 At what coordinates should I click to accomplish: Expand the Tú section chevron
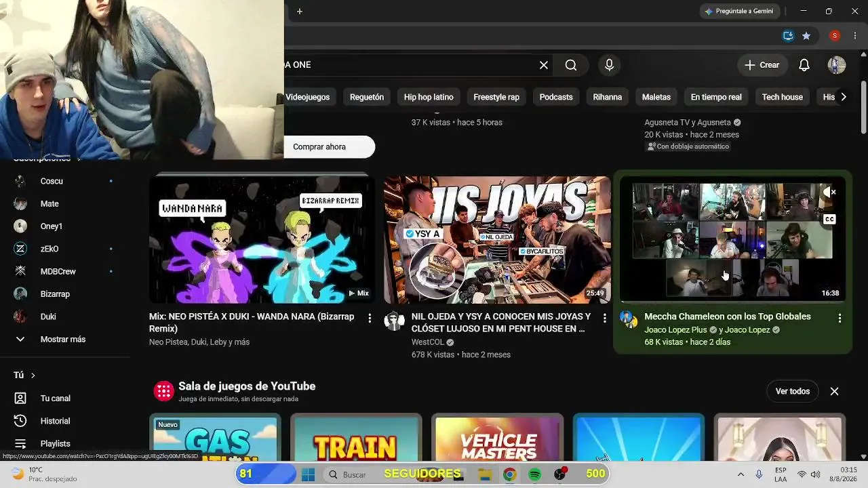[x=33, y=375]
